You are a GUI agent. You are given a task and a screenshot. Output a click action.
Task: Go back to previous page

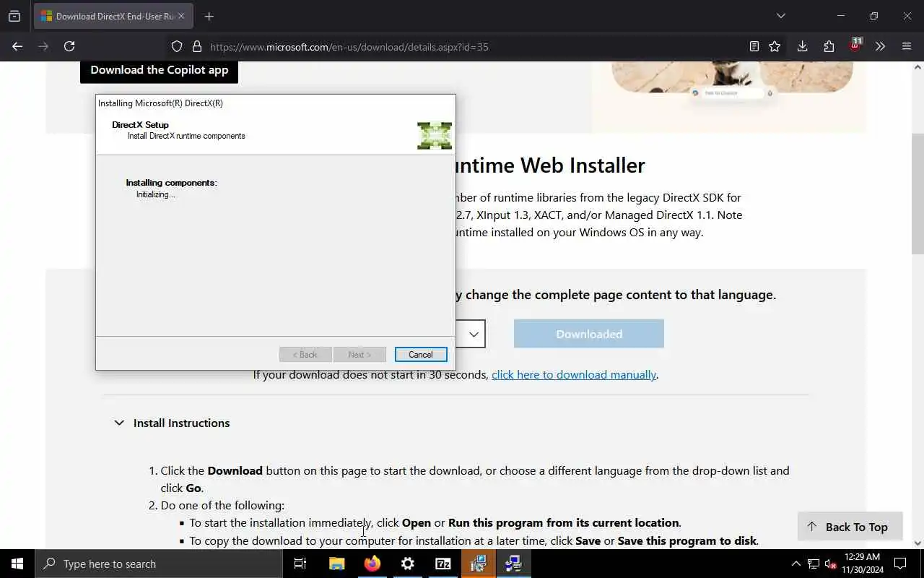click(x=17, y=46)
